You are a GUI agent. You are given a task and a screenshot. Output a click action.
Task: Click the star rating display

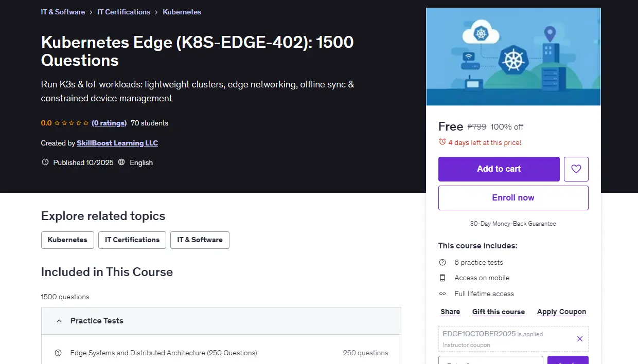coord(72,123)
